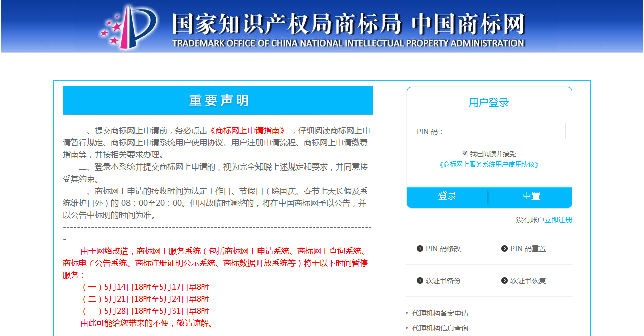Screen dimensions: 644x336
Task: Open the 软证书备份 link
Action: pos(443,281)
